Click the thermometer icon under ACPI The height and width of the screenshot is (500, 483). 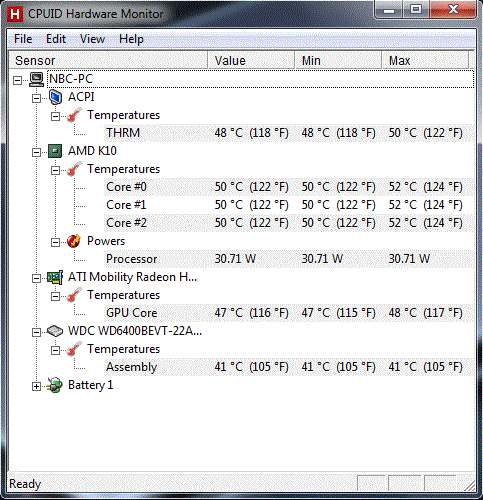tap(74, 115)
